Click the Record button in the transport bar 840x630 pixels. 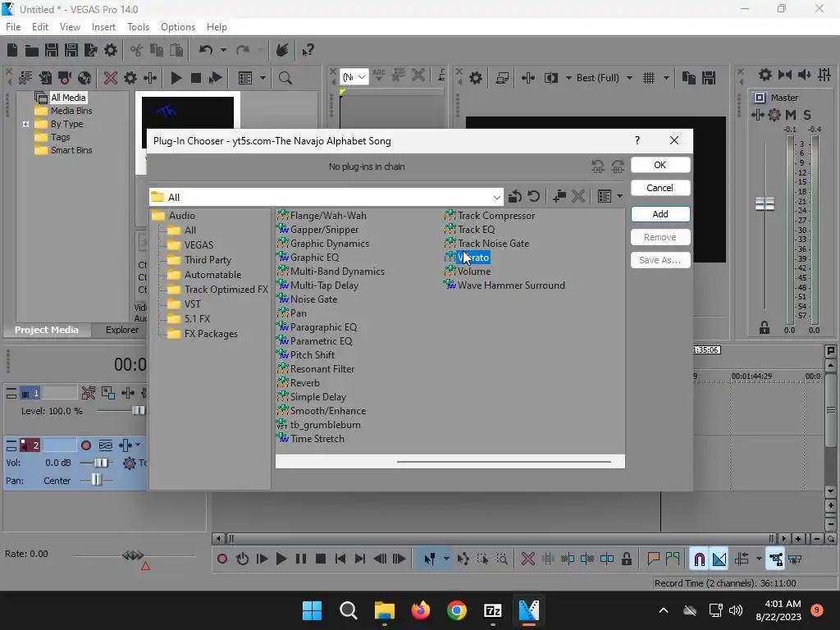tap(222, 559)
